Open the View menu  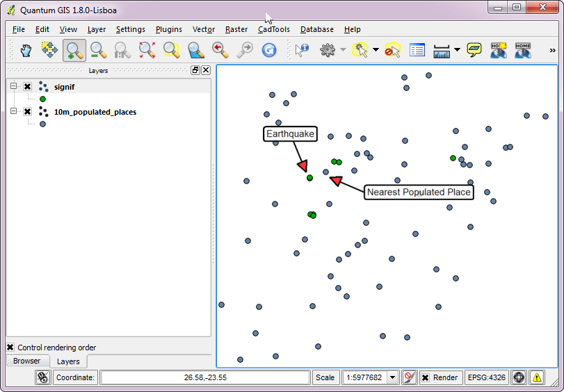(68, 29)
